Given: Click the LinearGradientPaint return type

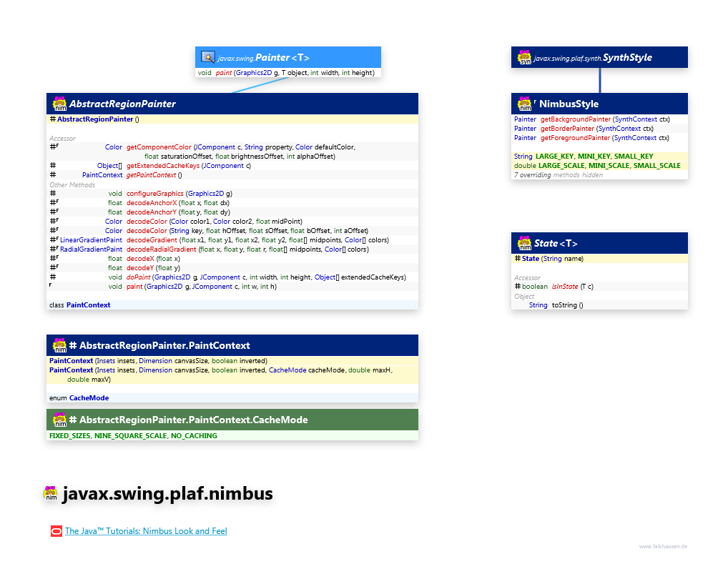Looking at the screenshot, I should coord(91,240).
